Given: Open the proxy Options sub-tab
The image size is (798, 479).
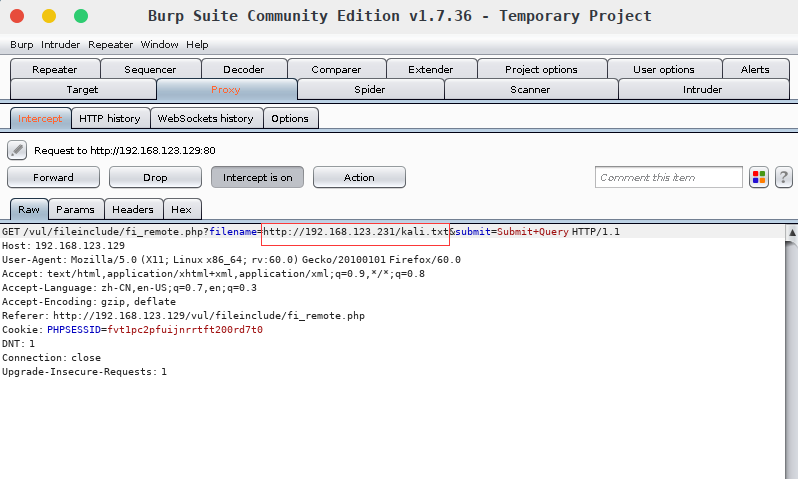Looking at the screenshot, I should [290, 119].
